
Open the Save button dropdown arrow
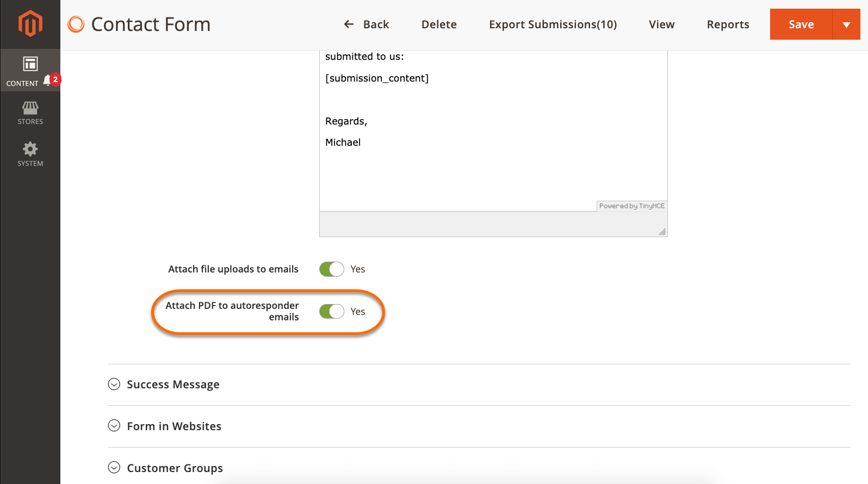point(846,24)
